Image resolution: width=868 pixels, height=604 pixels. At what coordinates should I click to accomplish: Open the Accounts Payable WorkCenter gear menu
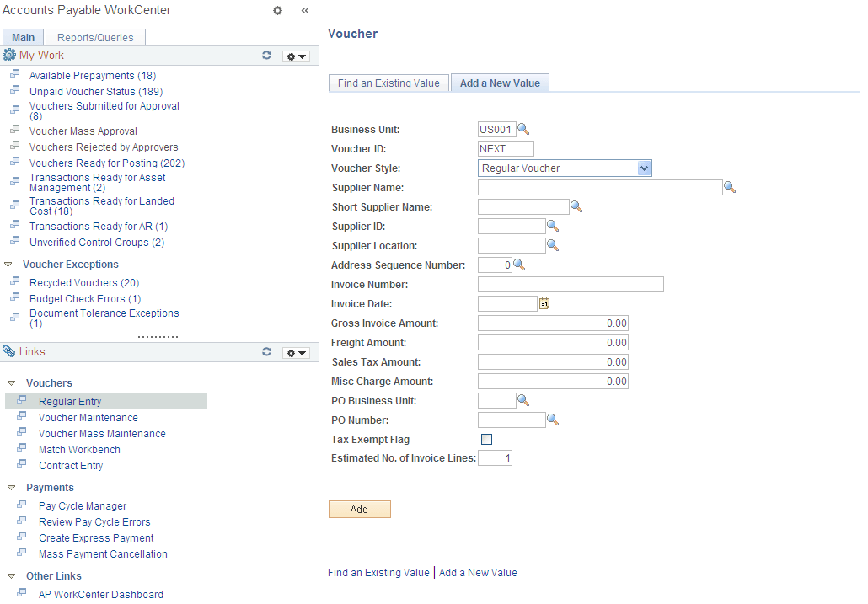click(277, 11)
